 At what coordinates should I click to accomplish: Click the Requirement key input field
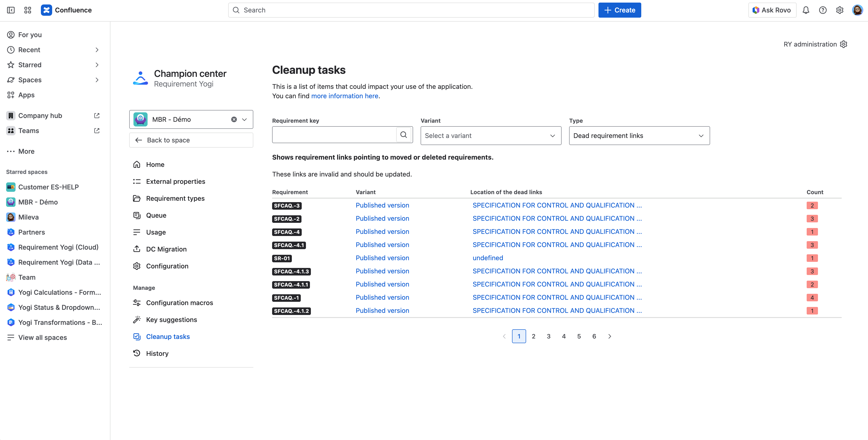coord(334,135)
